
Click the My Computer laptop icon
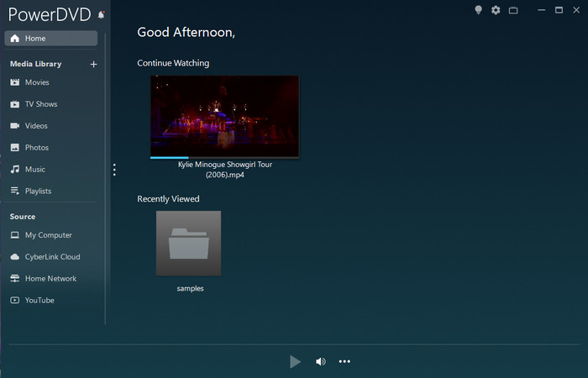tap(15, 235)
